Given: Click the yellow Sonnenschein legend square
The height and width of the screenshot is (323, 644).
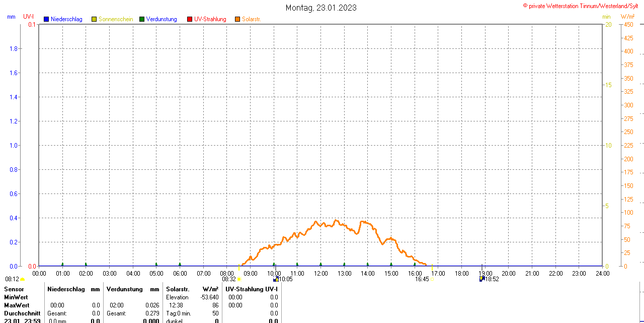Looking at the screenshot, I should (x=94, y=19).
